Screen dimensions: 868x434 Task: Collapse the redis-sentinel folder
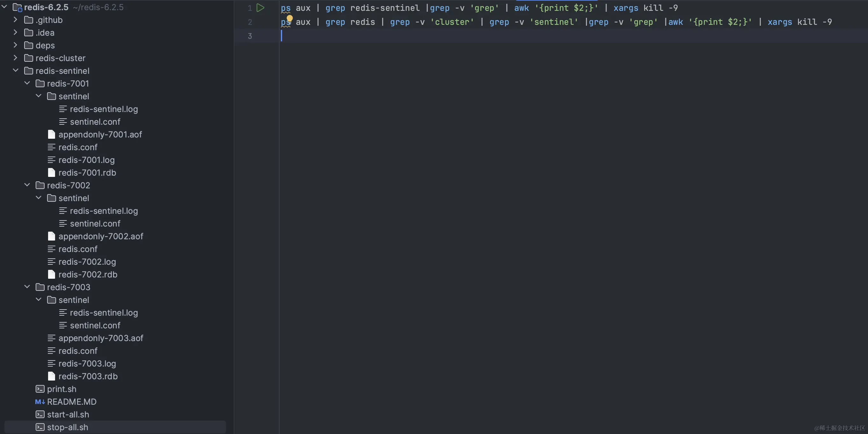(x=15, y=71)
